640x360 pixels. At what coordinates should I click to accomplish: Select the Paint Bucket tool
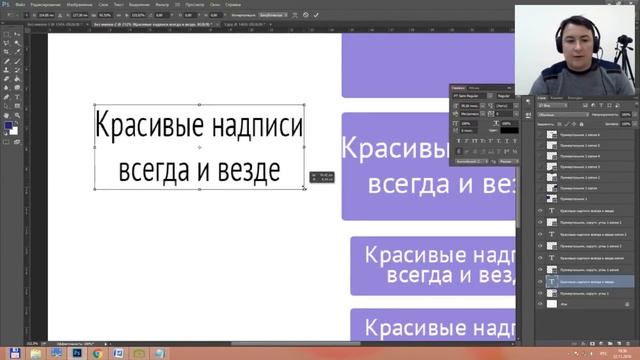pos(17,79)
